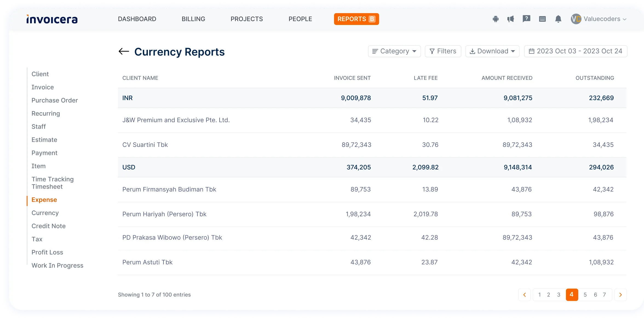Switch to the Billing tab
This screenshot has width=644, height=320.
[193, 19]
